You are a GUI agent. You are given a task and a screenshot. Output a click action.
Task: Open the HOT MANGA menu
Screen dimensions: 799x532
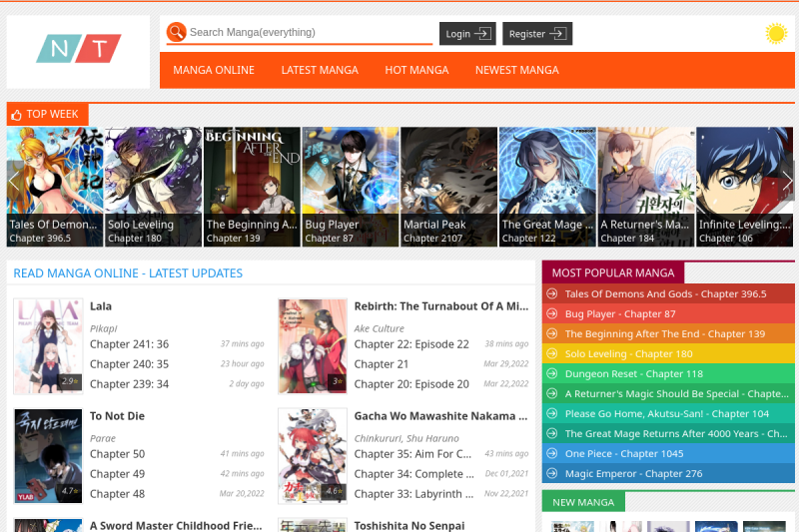pos(416,70)
